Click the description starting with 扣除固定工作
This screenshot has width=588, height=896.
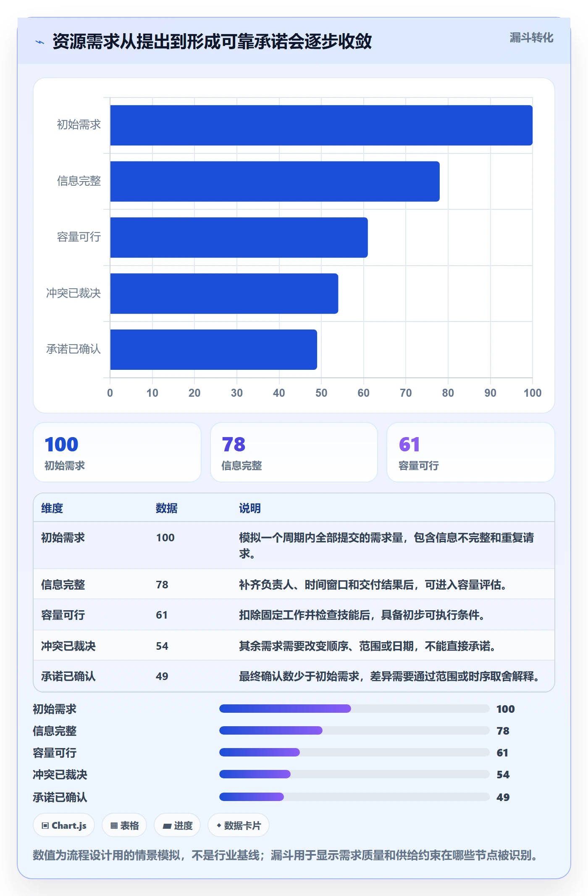(x=362, y=615)
